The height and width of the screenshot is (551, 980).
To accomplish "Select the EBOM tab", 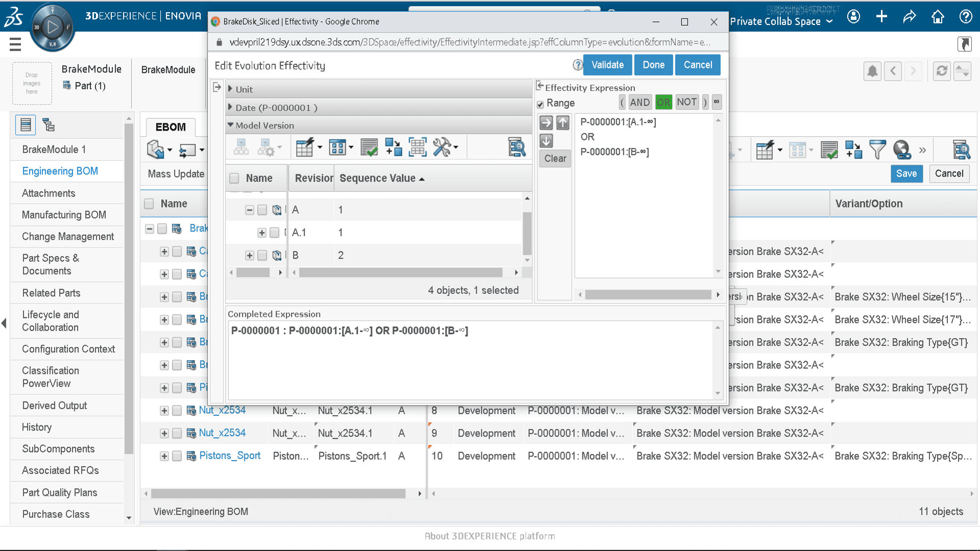I will pyautogui.click(x=170, y=127).
